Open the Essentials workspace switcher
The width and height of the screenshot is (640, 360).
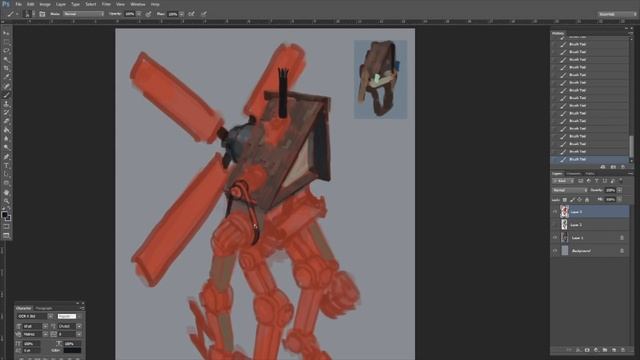pyautogui.click(x=617, y=14)
